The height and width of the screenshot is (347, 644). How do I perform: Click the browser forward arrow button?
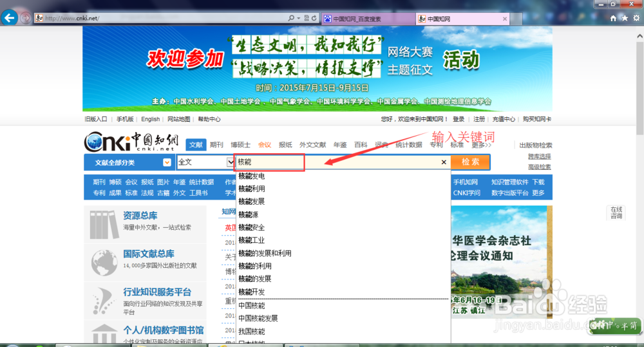pyautogui.click(x=26, y=18)
